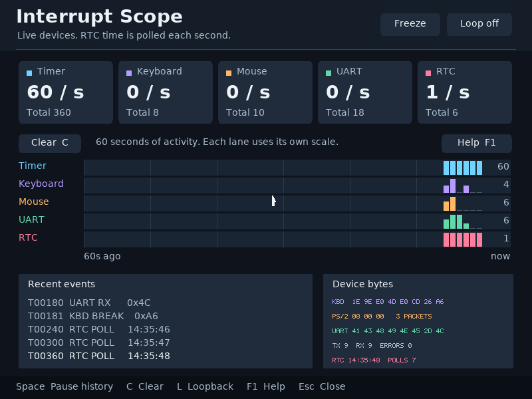The image size is (532, 399).
Task: Click the Keyboard lane label in the history chart
Action: coord(41,184)
